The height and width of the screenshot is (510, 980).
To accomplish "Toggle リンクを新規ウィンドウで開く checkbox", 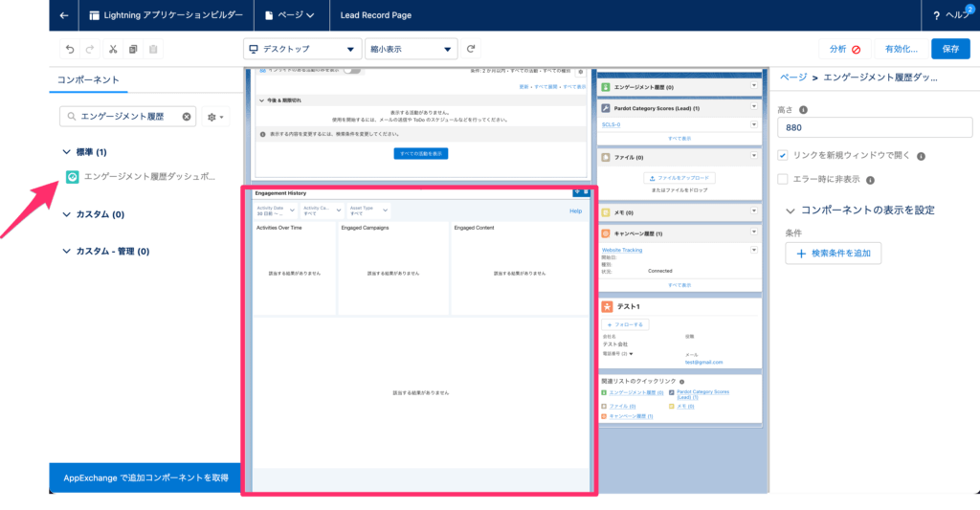I will (x=783, y=155).
